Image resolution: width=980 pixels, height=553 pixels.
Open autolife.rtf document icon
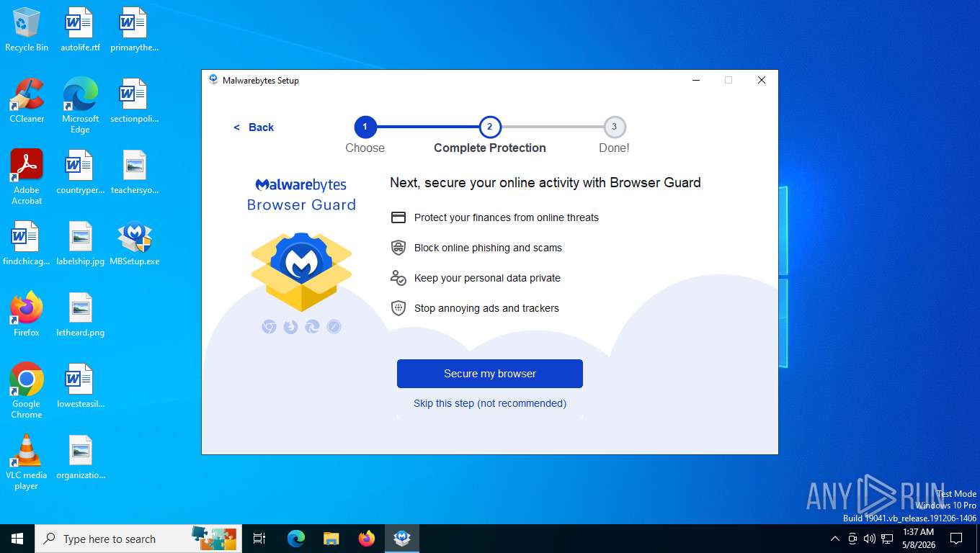pos(80,29)
